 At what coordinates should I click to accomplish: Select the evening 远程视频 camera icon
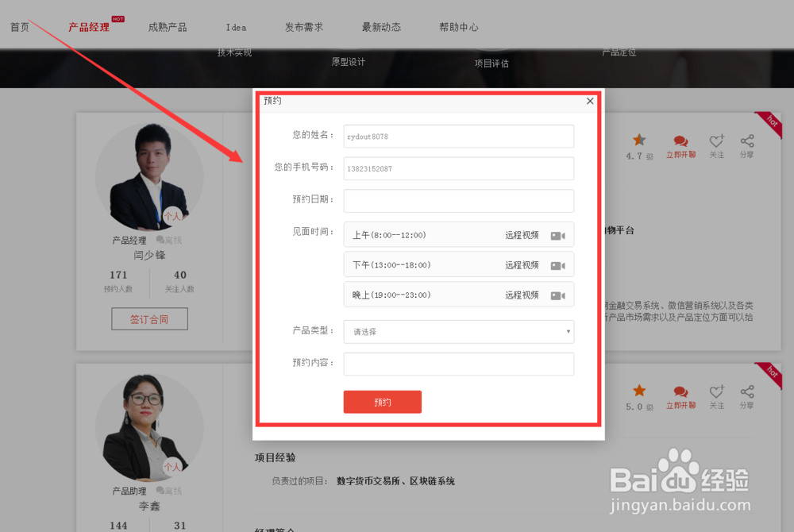pyautogui.click(x=559, y=294)
